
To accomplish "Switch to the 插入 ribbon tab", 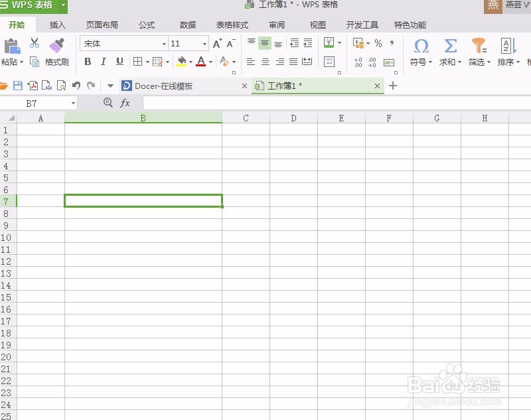I will [x=56, y=25].
